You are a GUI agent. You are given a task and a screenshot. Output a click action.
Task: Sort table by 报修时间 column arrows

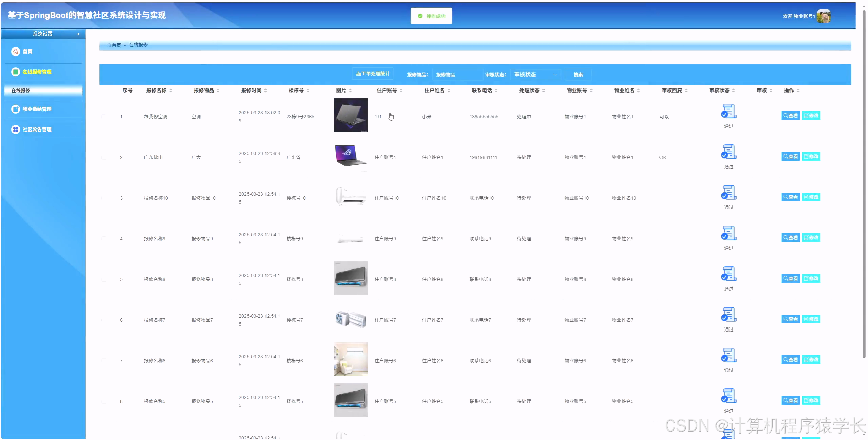(265, 91)
